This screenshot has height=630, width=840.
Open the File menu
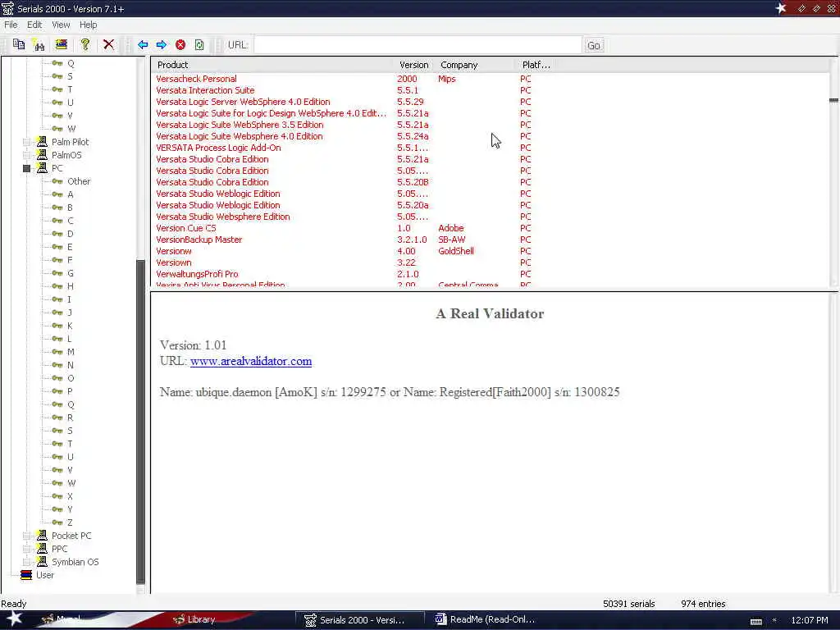click(x=11, y=25)
